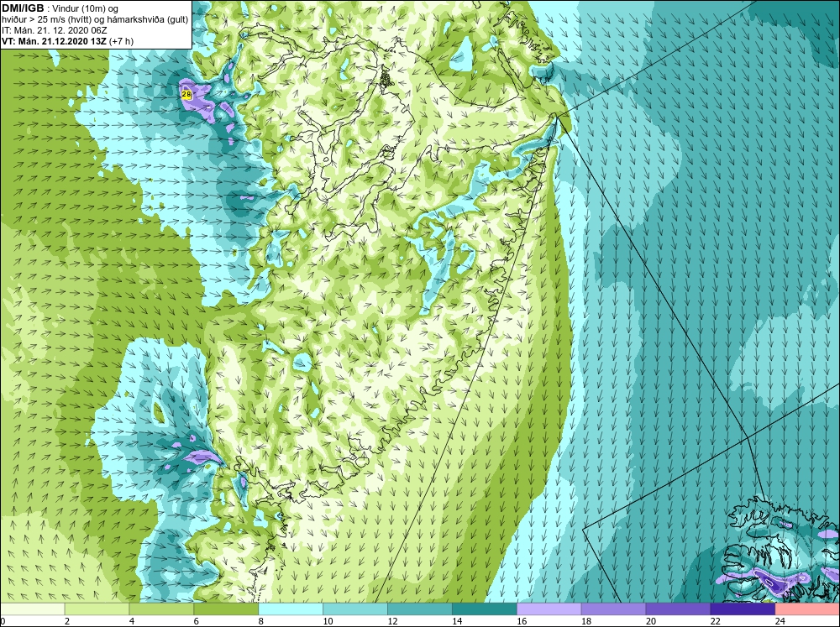
Task: Select the pink above-24 m/s legend swatch
Action: coord(807,609)
